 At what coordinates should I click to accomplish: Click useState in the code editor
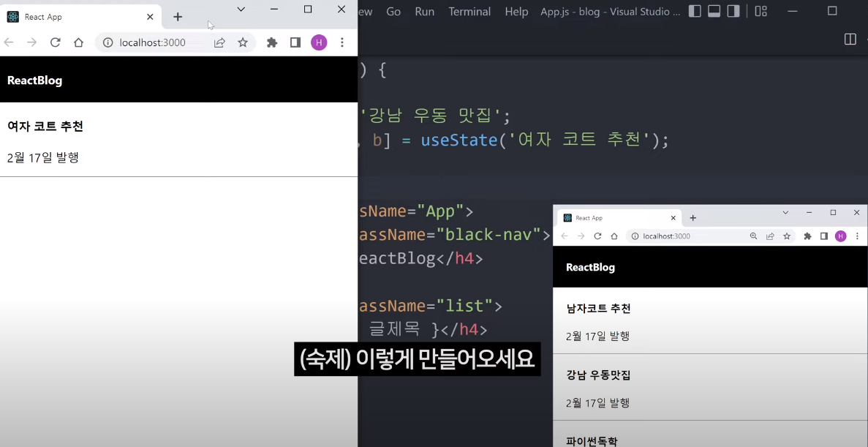click(459, 140)
